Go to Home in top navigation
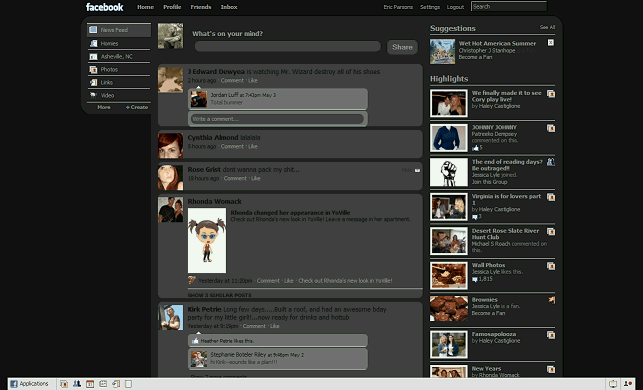This screenshot has width=643, height=390. (x=146, y=7)
